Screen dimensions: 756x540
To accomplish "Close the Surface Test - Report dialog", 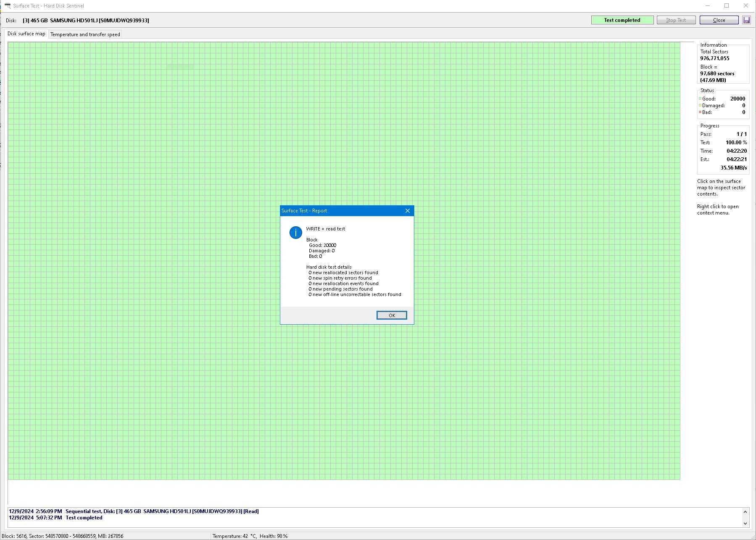I will tap(407, 211).
